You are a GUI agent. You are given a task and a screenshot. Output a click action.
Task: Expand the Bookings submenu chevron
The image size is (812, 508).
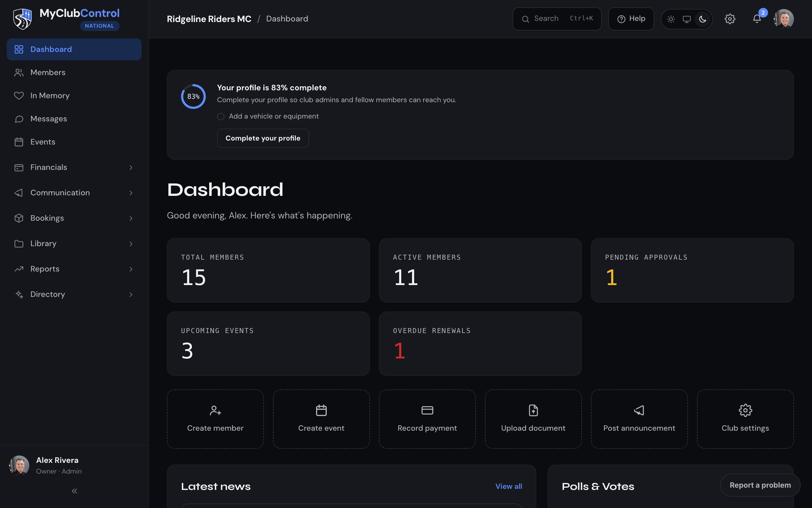click(x=131, y=218)
